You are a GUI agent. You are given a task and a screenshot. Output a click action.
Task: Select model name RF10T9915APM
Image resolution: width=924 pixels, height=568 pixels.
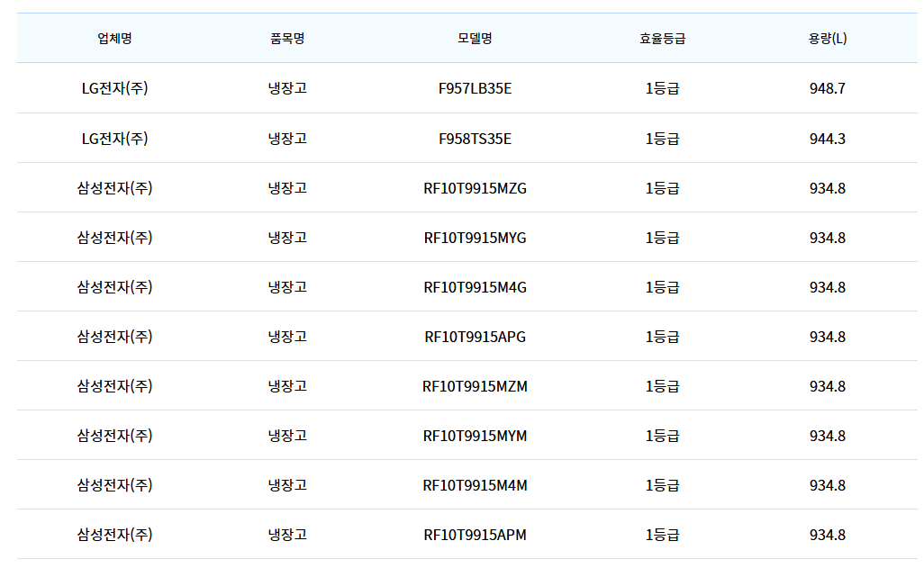coord(475,535)
